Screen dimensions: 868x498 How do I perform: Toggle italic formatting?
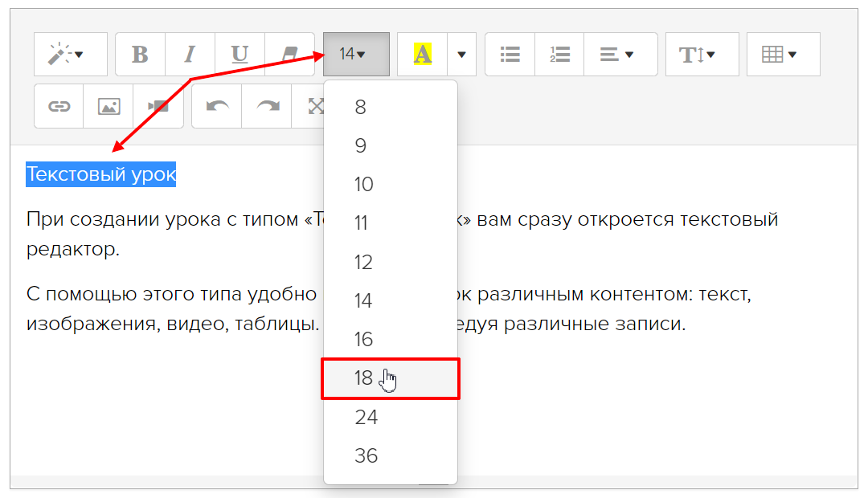pyautogui.click(x=190, y=55)
